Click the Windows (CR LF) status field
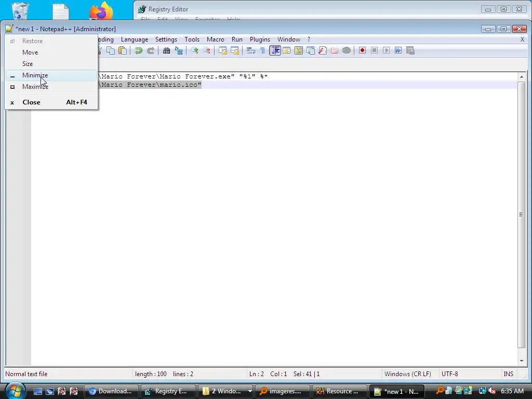Image resolution: width=532 pixels, height=399 pixels. tap(407, 374)
